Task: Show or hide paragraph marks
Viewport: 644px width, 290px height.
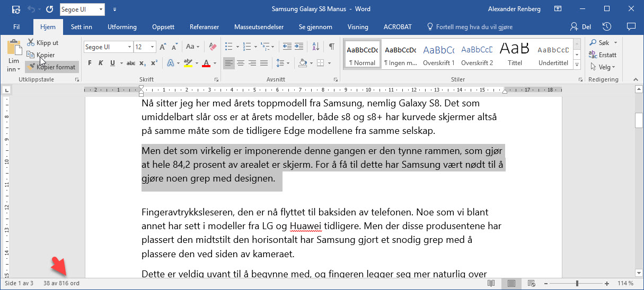Action: pyautogui.click(x=331, y=47)
